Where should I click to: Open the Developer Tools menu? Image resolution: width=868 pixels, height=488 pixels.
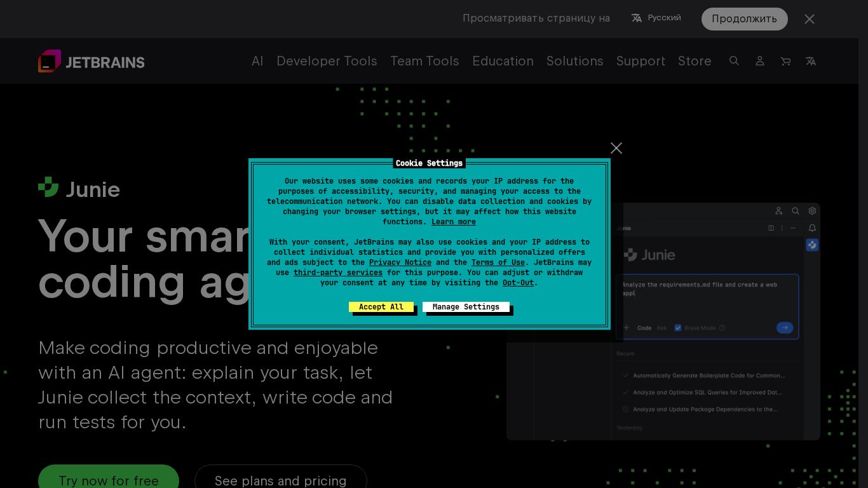pyautogui.click(x=327, y=61)
